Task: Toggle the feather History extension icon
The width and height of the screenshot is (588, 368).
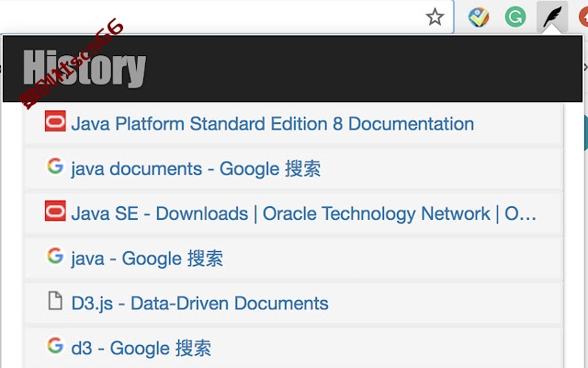Action: click(x=552, y=17)
